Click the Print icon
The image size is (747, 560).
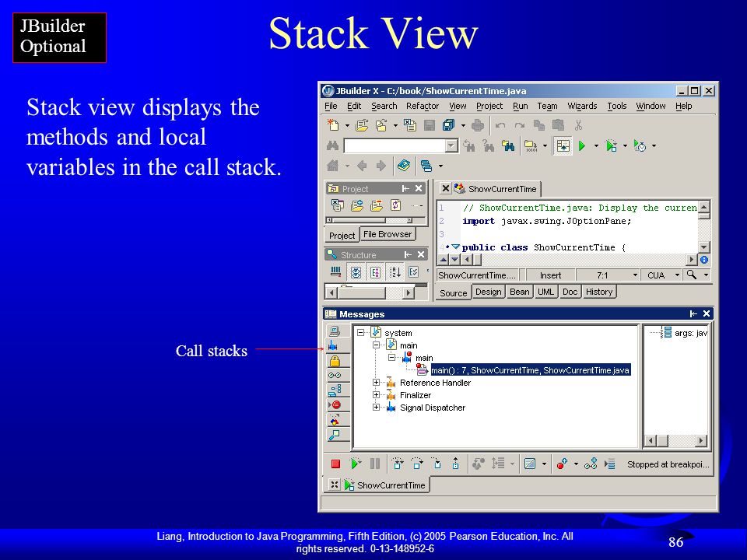(477, 125)
